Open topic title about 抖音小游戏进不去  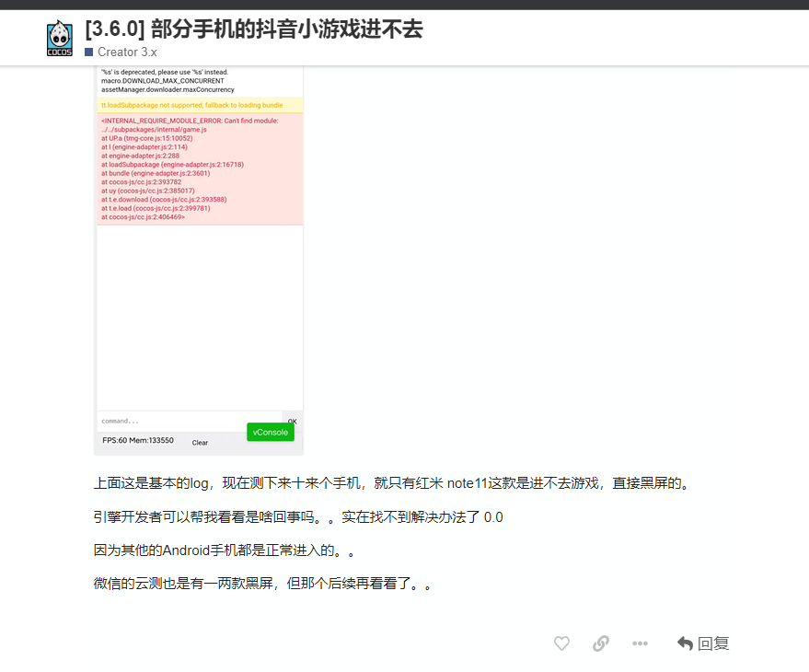click(x=254, y=29)
